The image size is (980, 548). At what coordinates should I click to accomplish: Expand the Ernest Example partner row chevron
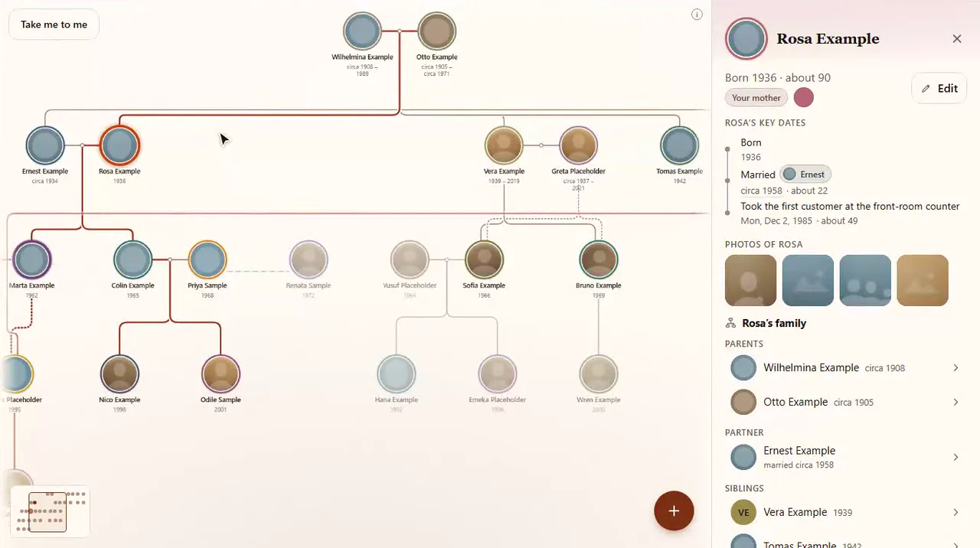[x=955, y=458]
